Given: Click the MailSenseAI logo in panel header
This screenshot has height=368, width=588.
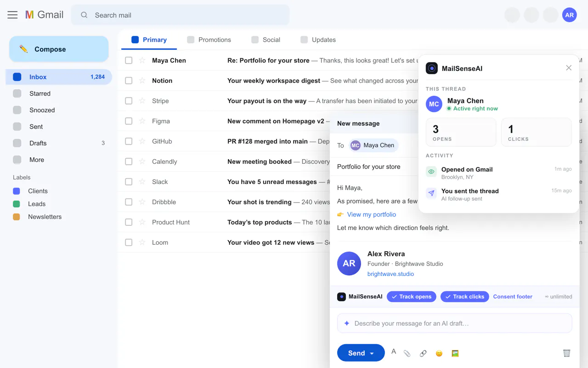Looking at the screenshot, I should click(x=432, y=68).
